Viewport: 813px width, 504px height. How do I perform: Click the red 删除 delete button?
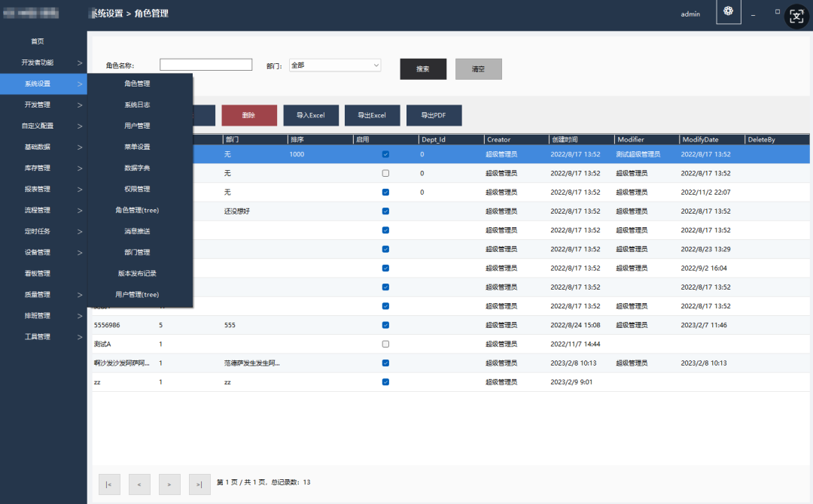point(249,115)
